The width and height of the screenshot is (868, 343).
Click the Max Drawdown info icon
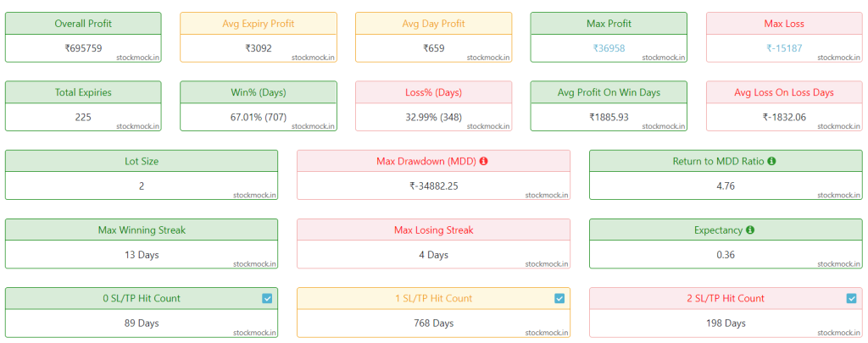click(484, 161)
